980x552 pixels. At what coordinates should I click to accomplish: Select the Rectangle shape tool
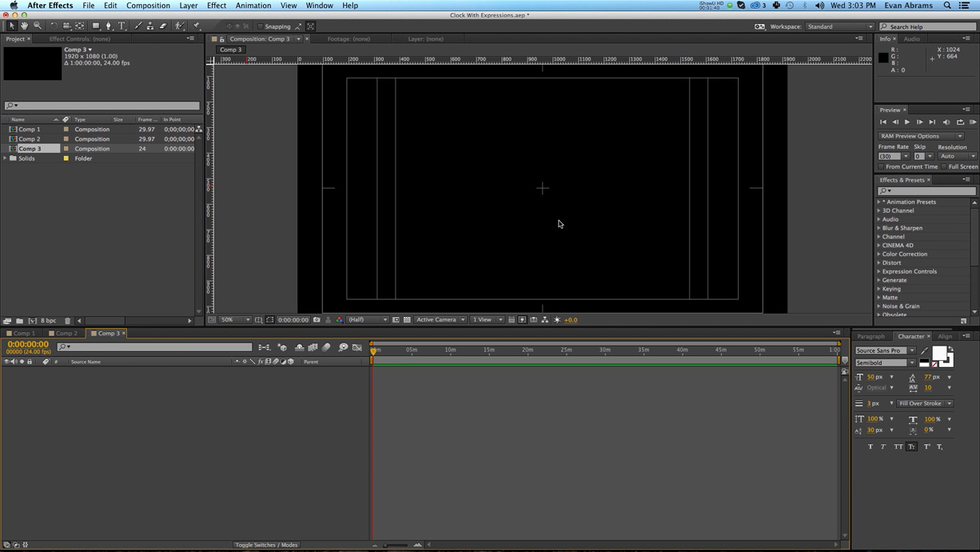tap(96, 25)
